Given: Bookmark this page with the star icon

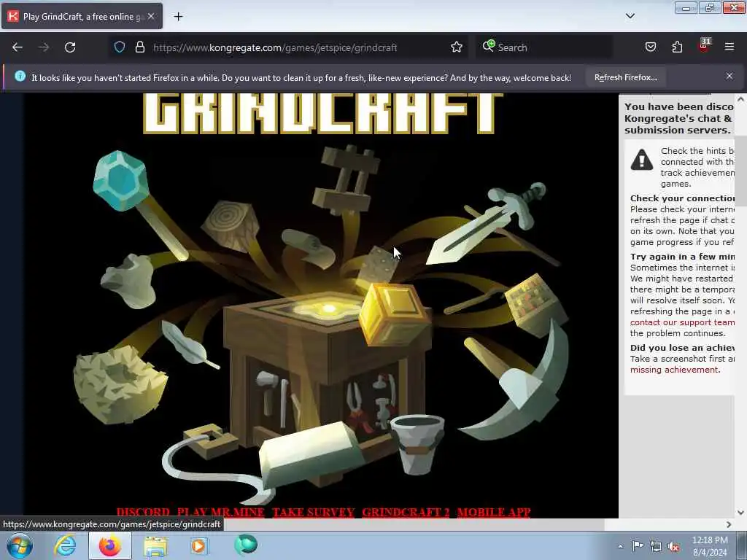Looking at the screenshot, I should pyautogui.click(x=457, y=47).
